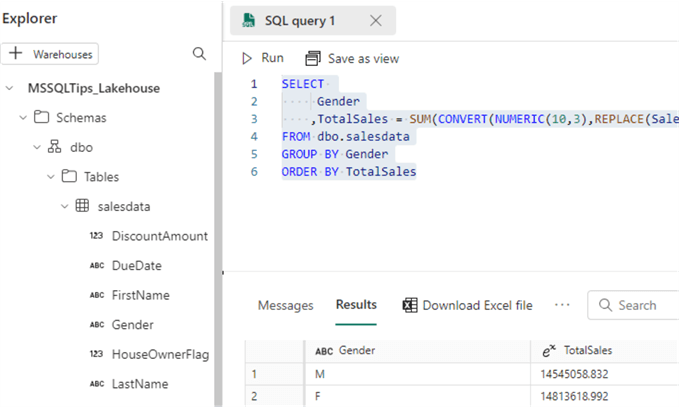The width and height of the screenshot is (679, 407).
Task: Close the SQL query 1 tab
Action: pos(375,21)
